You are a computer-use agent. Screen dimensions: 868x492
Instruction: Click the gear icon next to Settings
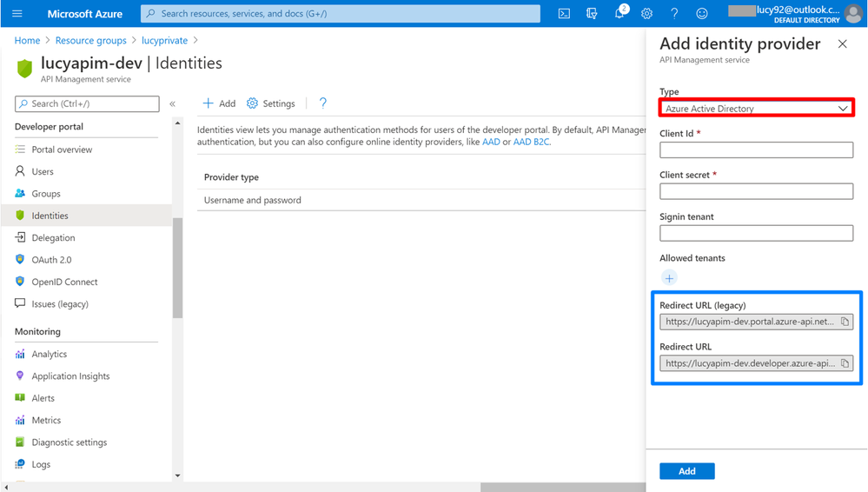tap(253, 103)
